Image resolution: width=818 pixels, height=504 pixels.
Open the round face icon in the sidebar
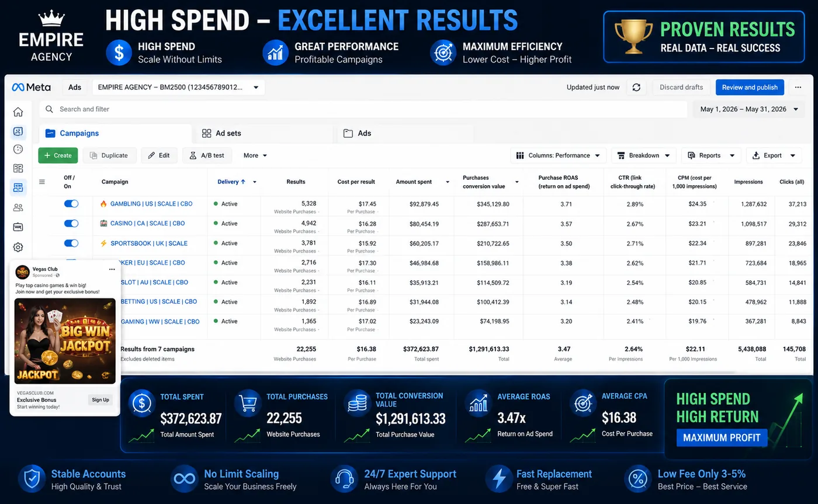18,150
